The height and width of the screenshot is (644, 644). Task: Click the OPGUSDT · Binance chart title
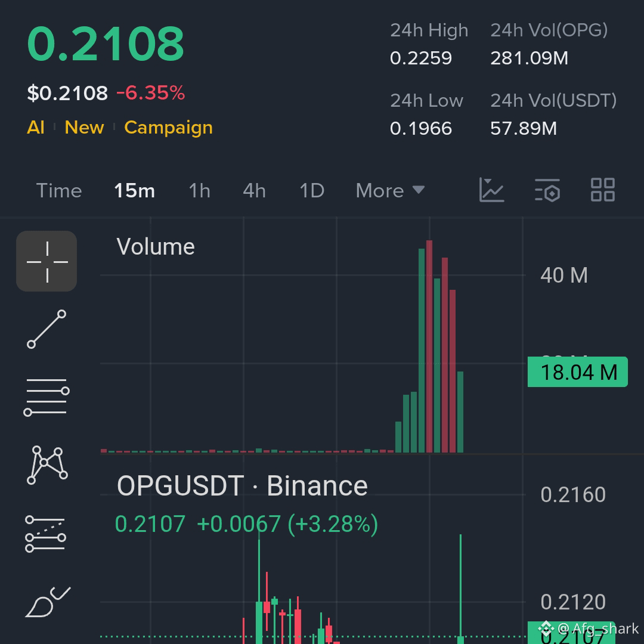tap(242, 486)
